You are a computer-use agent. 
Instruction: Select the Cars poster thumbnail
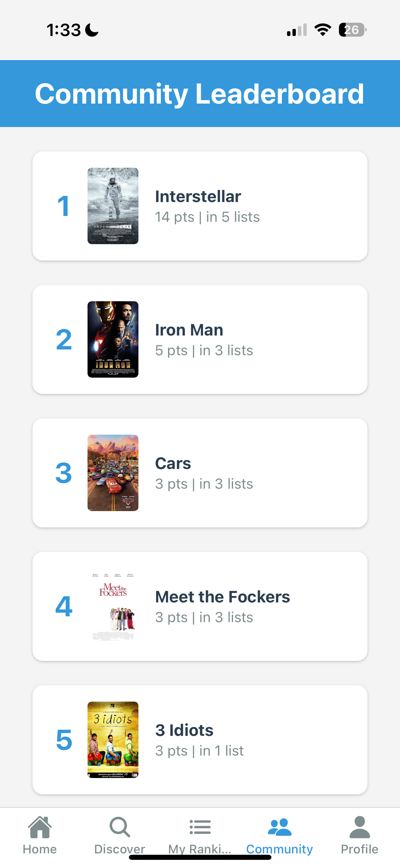click(113, 473)
